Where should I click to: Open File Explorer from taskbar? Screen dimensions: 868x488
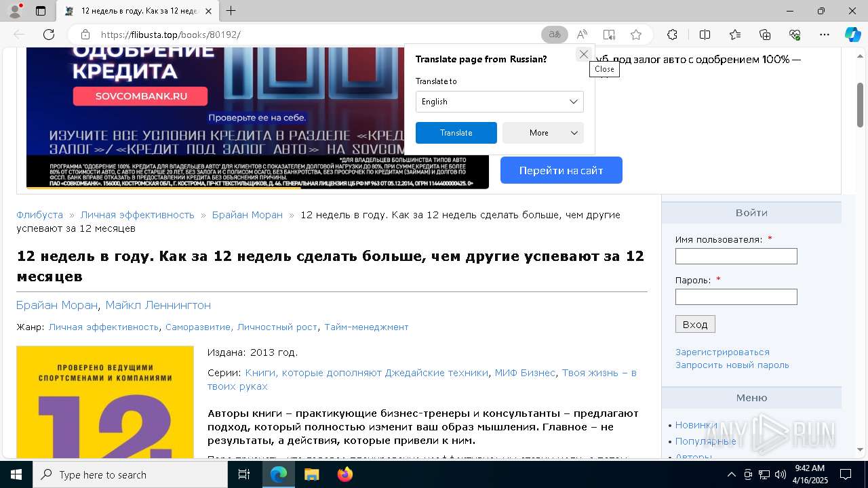[x=311, y=474]
